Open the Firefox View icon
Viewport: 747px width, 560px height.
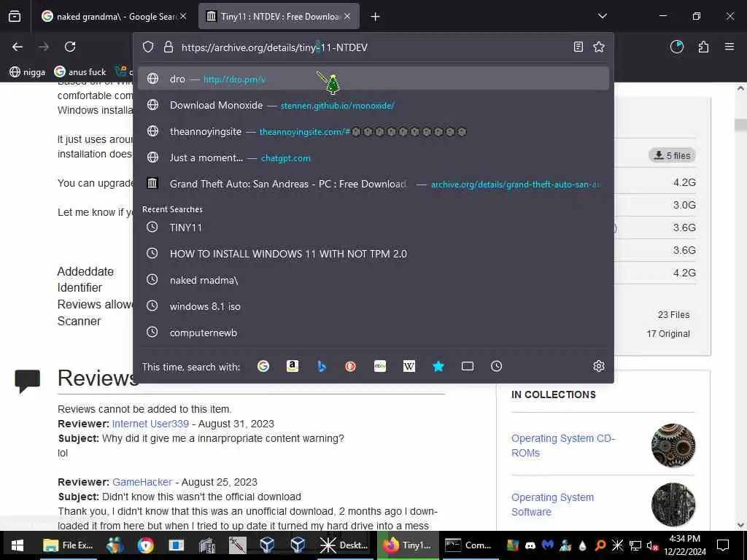pyautogui.click(x=15, y=16)
